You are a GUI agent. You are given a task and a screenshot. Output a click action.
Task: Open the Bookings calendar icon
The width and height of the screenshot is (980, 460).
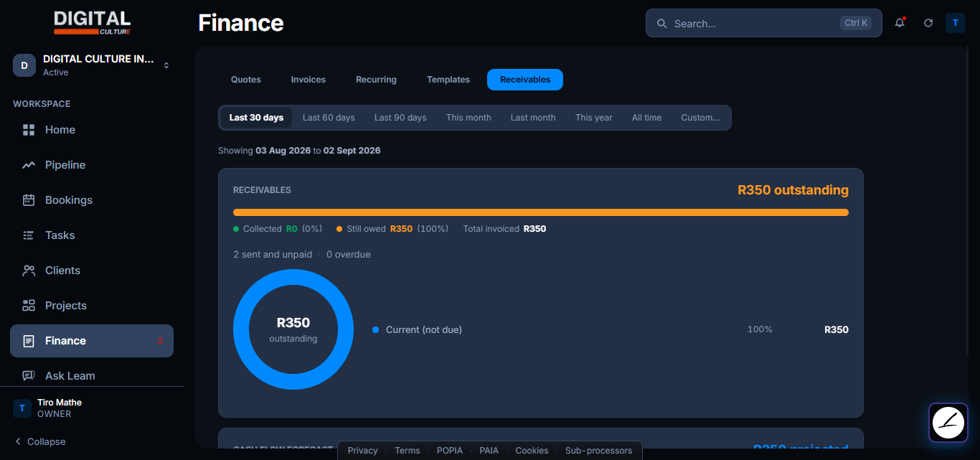[29, 200]
